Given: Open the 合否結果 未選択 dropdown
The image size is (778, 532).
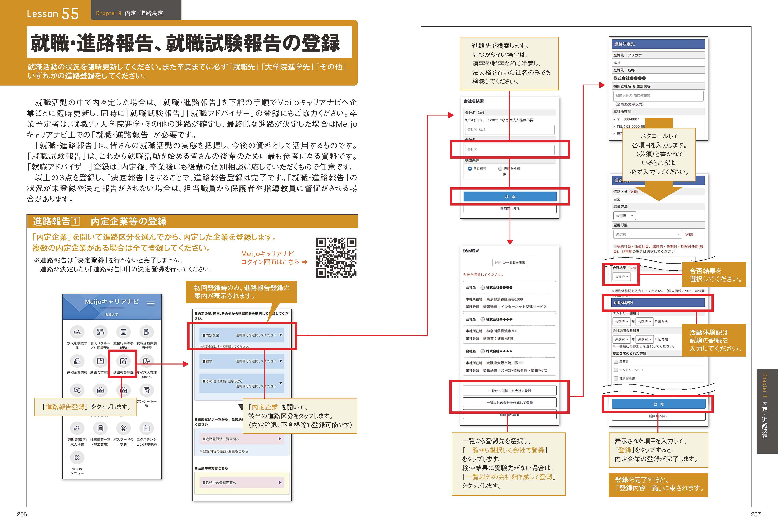Looking at the screenshot, I should pos(621,277).
